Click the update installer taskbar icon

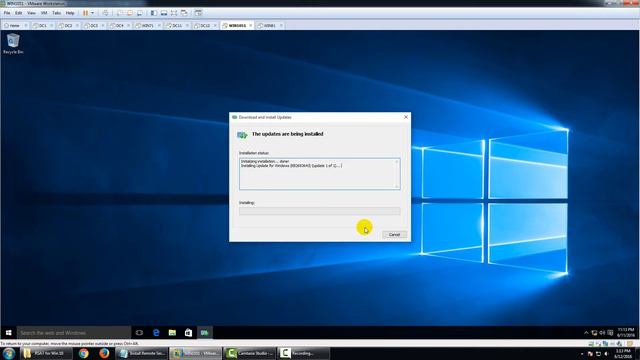pos(204,333)
